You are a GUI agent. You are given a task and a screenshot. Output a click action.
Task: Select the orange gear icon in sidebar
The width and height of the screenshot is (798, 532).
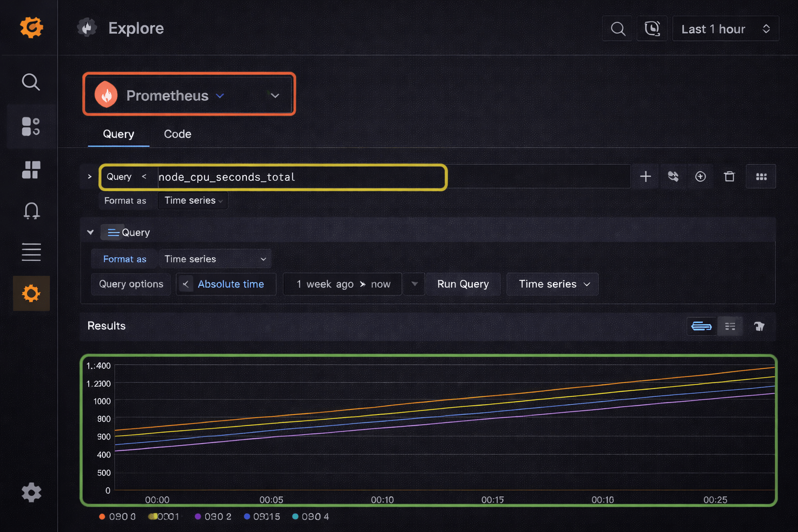[31, 294]
